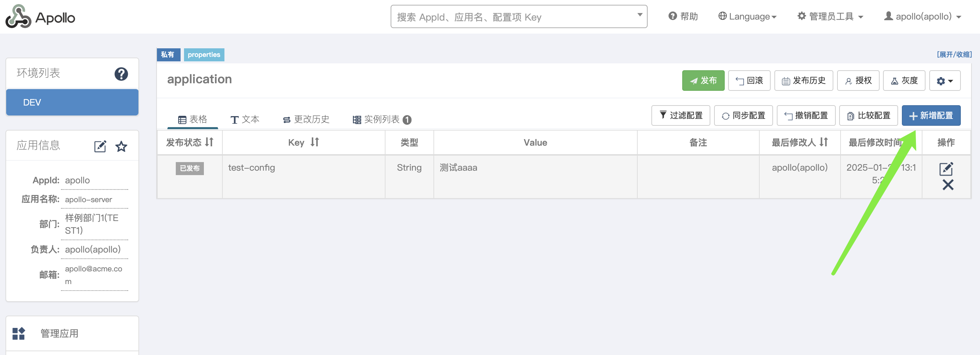This screenshot has width=980, height=355.
Task: Click the 实例列表 count badge 1
Action: (407, 120)
